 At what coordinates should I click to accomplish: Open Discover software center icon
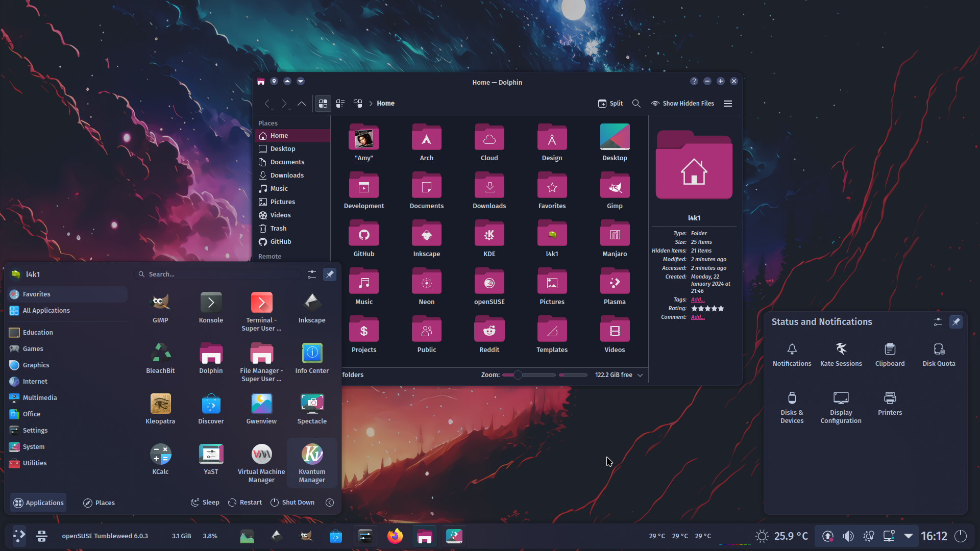click(211, 404)
